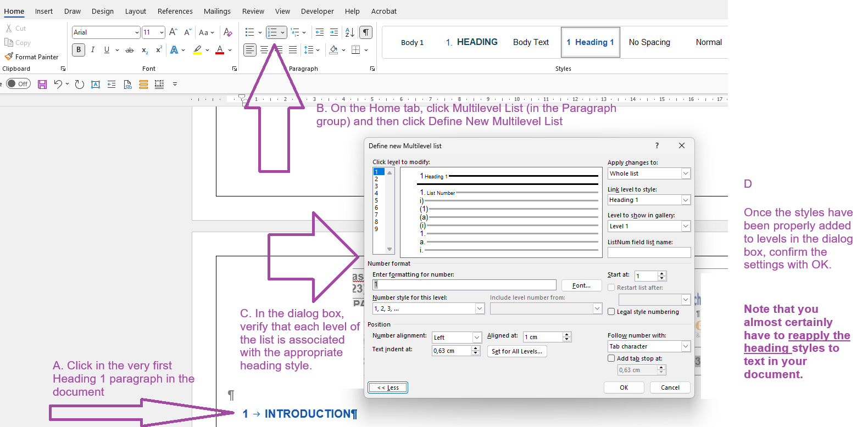This screenshot has height=427, width=868.
Task: Align text left
Action: coord(250,50)
